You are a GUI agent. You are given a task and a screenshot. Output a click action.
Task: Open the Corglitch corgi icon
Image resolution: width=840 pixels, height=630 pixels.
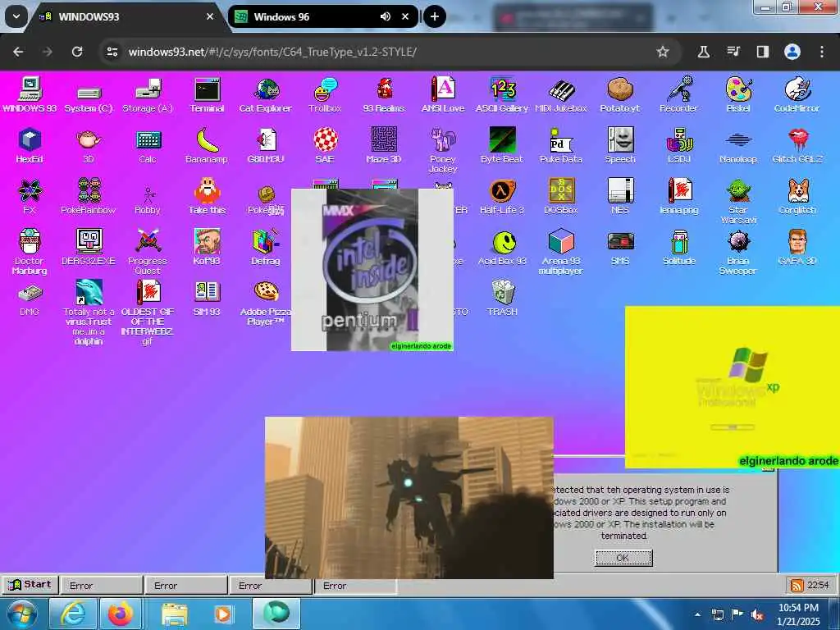click(x=797, y=197)
